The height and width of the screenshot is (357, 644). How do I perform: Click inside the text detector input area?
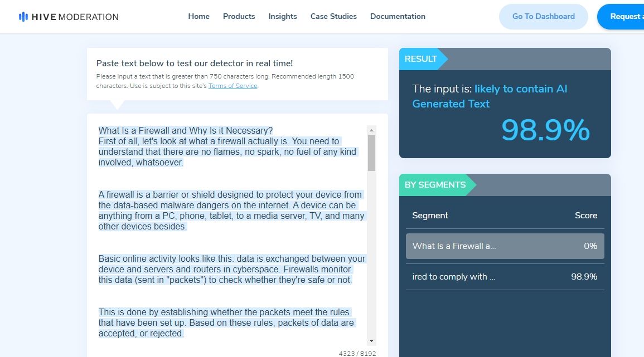pyautogui.click(x=229, y=234)
